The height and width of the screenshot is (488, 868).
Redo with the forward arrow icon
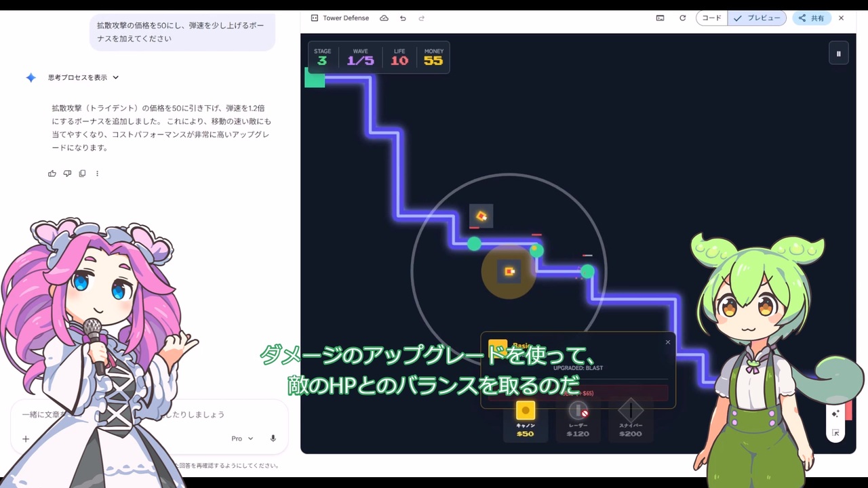[x=422, y=18]
